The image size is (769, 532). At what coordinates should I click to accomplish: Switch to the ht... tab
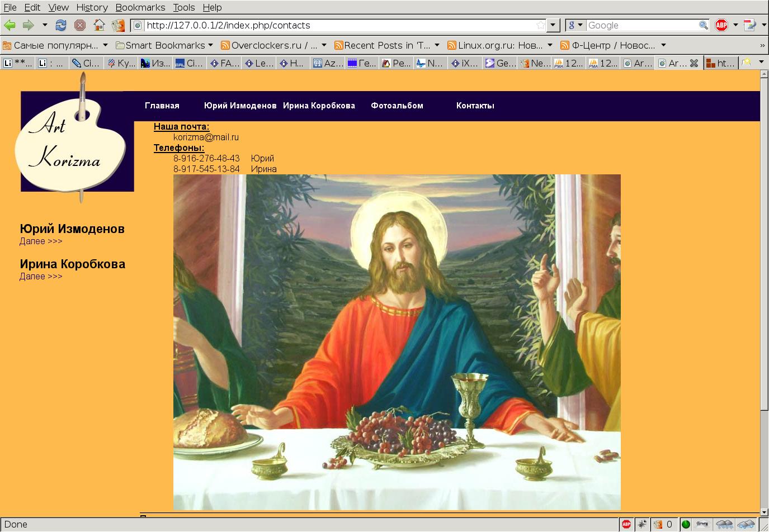[720, 63]
